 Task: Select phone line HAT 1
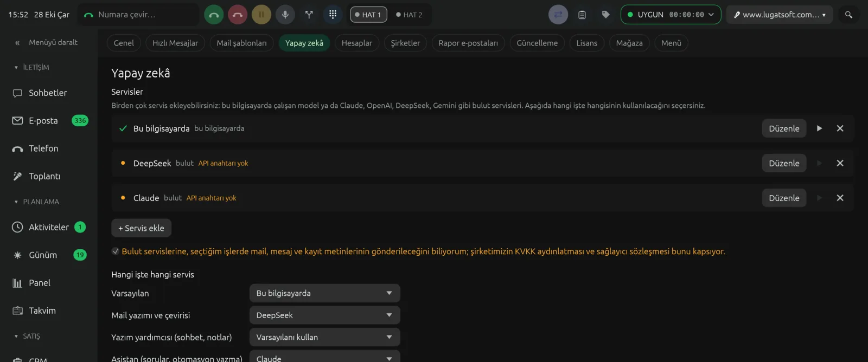[x=368, y=15]
